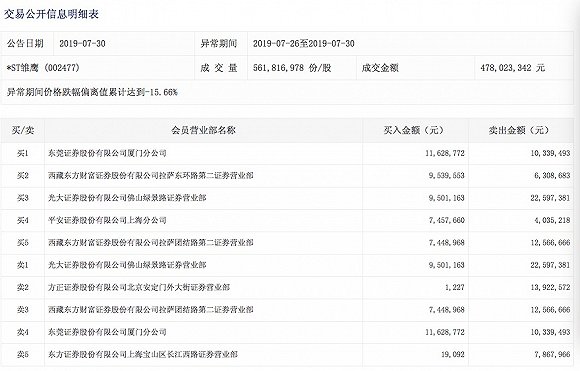
Task: Click buy amount 11,628,772 in the 卖4 row
Action: click(x=445, y=332)
